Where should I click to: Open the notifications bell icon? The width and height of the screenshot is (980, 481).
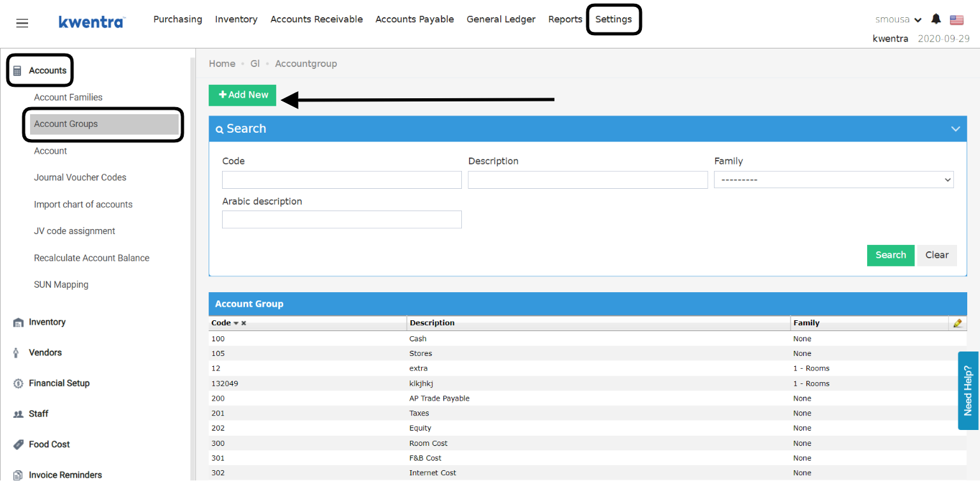936,19
